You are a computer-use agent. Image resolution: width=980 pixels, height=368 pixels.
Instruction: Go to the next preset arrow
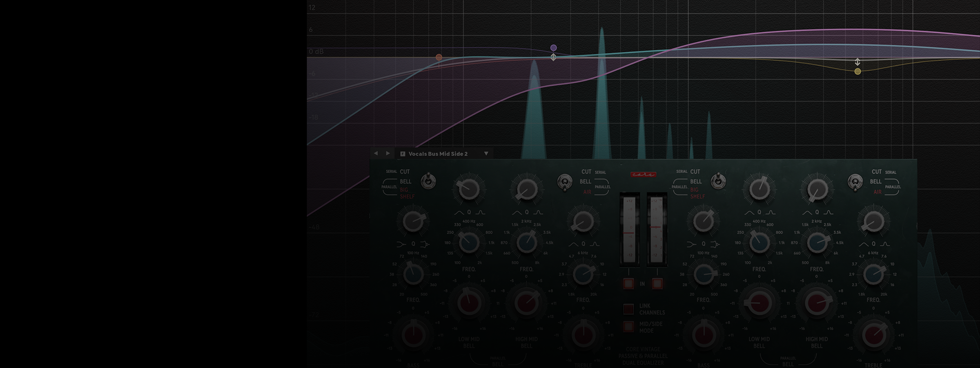tap(388, 153)
